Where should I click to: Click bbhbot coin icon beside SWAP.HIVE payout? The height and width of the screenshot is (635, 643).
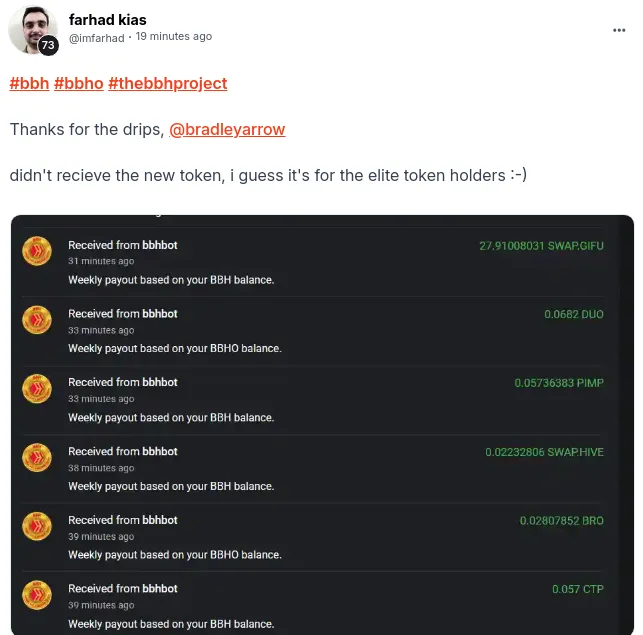(37, 457)
